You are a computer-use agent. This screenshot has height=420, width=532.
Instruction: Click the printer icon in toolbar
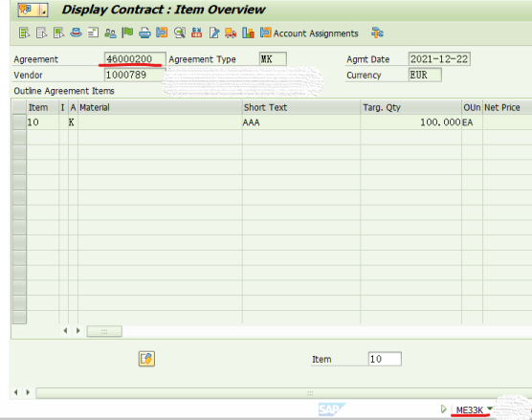click(x=144, y=33)
